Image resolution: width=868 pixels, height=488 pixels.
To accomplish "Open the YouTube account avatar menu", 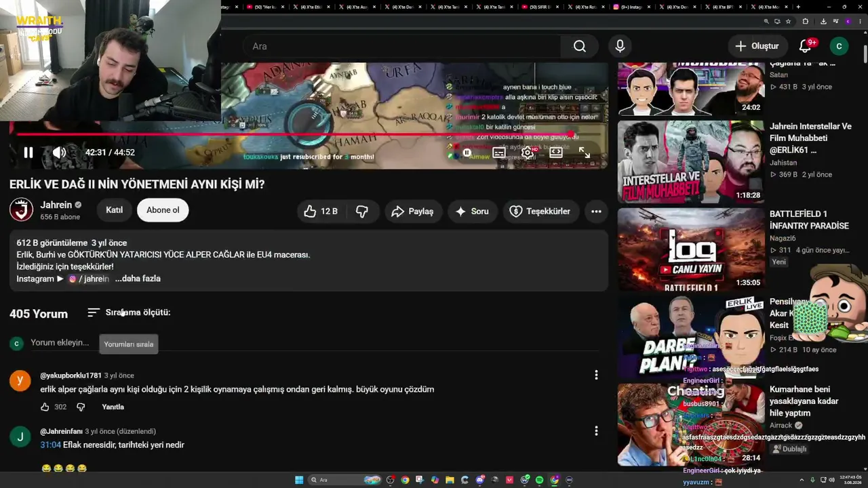I will [839, 46].
